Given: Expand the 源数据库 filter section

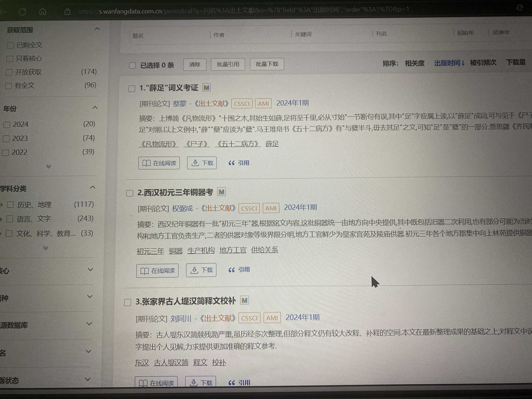Looking at the screenshot, I should click(x=89, y=324).
